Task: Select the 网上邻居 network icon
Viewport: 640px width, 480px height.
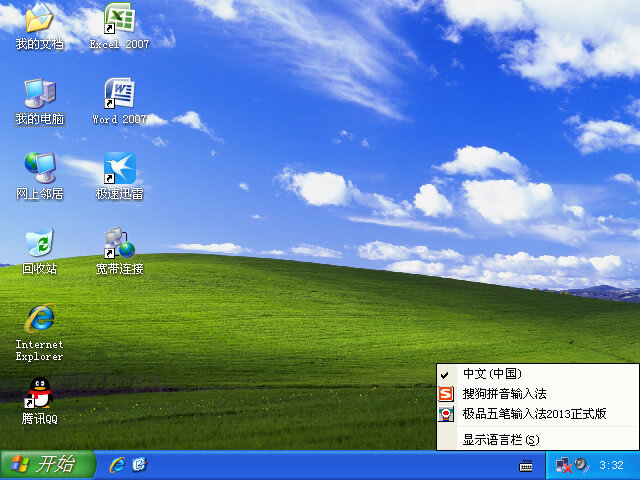Action: click(x=40, y=168)
